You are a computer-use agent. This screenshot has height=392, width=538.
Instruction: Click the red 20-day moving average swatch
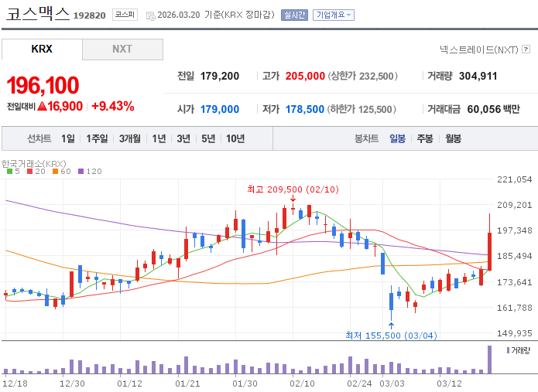pyautogui.click(x=30, y=172)
